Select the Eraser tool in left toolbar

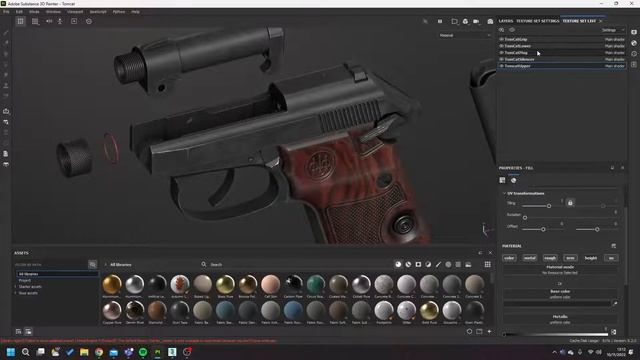(x=6, y=43)
